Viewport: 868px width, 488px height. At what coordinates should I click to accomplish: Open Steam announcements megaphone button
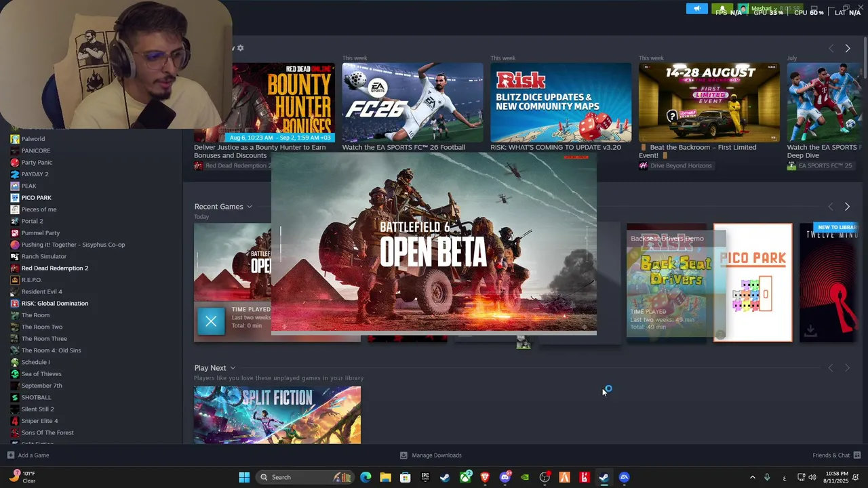coord(696,9)
